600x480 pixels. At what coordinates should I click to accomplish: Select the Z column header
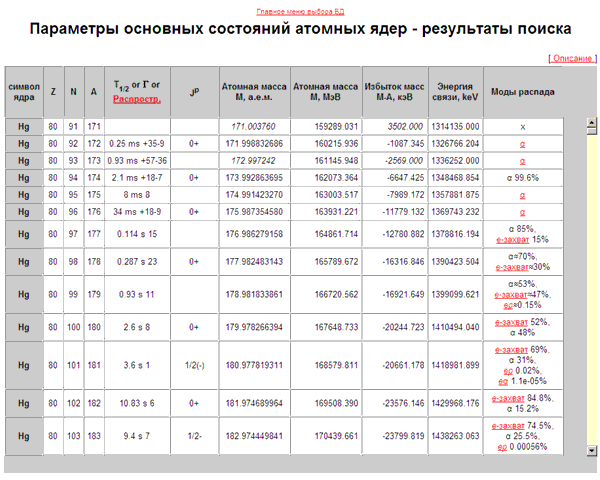[53, 92]
